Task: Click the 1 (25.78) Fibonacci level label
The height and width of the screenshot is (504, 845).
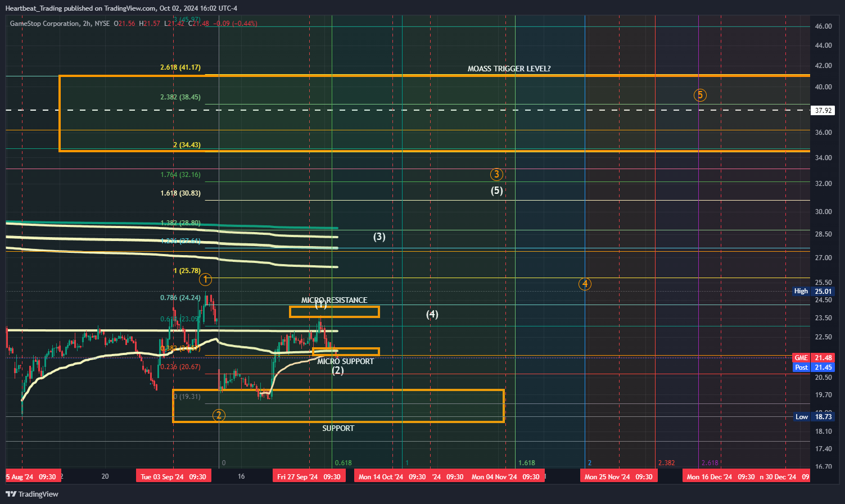Action: coord(187,270)
